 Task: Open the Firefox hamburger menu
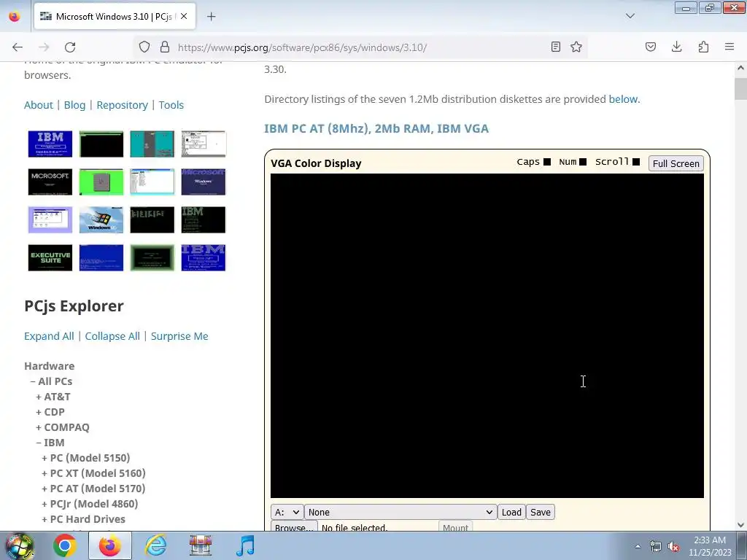click(x=729, y=47)
